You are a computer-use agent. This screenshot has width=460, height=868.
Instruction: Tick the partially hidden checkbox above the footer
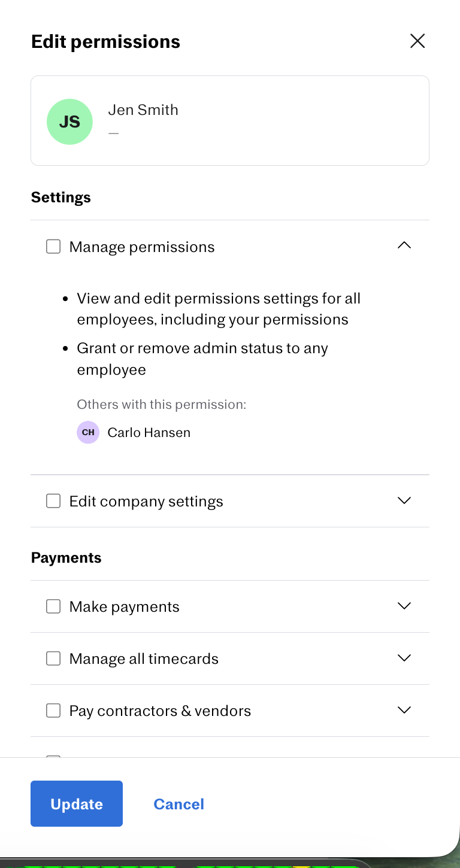[53, 757]
